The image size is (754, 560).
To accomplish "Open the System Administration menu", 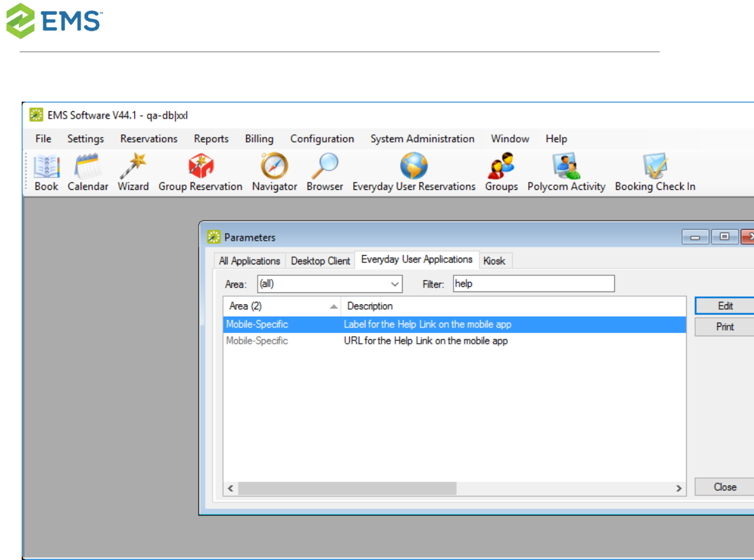I will pyautogui.click(x=422, y=139).
